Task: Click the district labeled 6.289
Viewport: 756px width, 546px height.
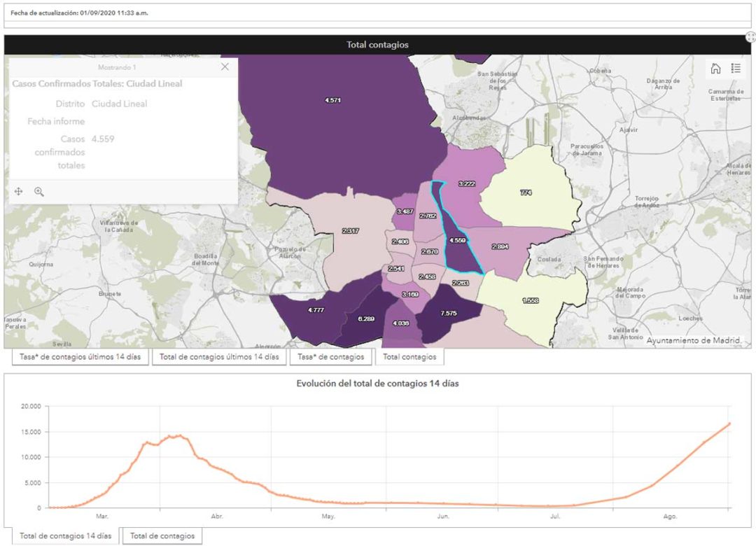Action: pyautogui.click(x=366, y=318)
